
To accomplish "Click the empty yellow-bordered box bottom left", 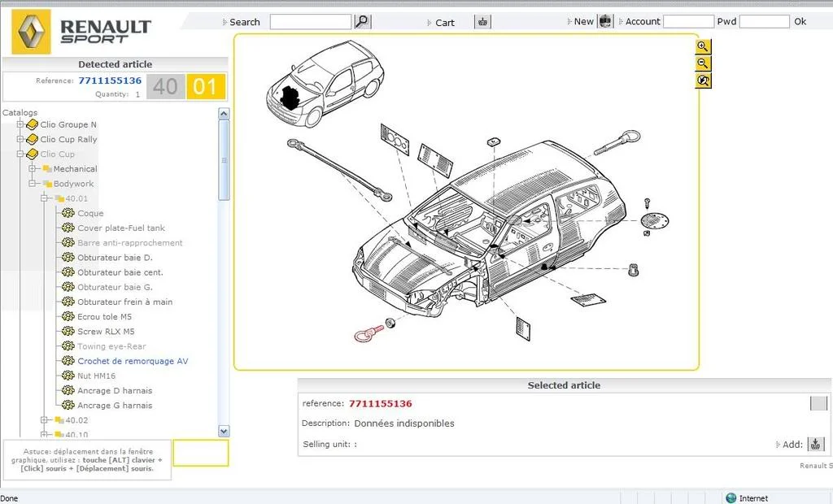I will 201,453.
